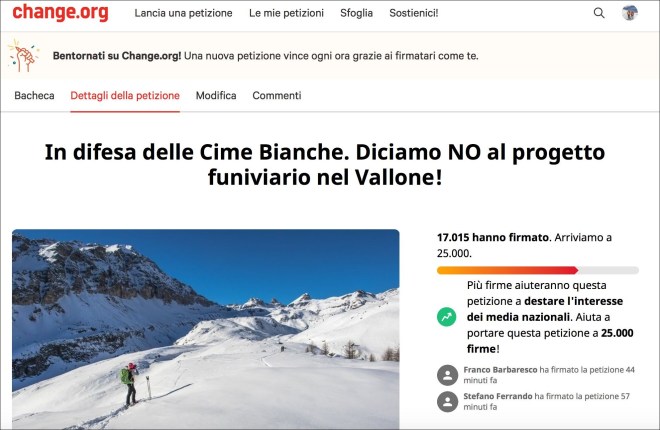Open the user profile avatar

[630, 13]
